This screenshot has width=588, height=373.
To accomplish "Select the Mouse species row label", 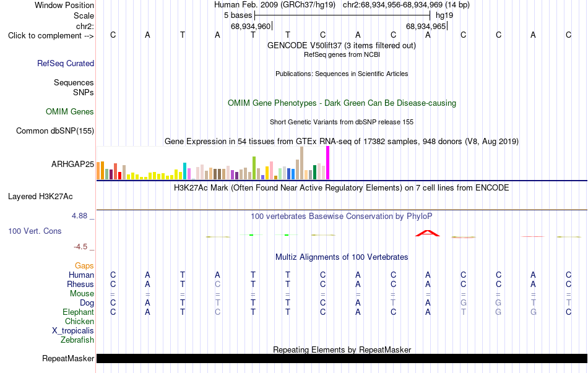I will pyautogui.click(x=82, y=294).
